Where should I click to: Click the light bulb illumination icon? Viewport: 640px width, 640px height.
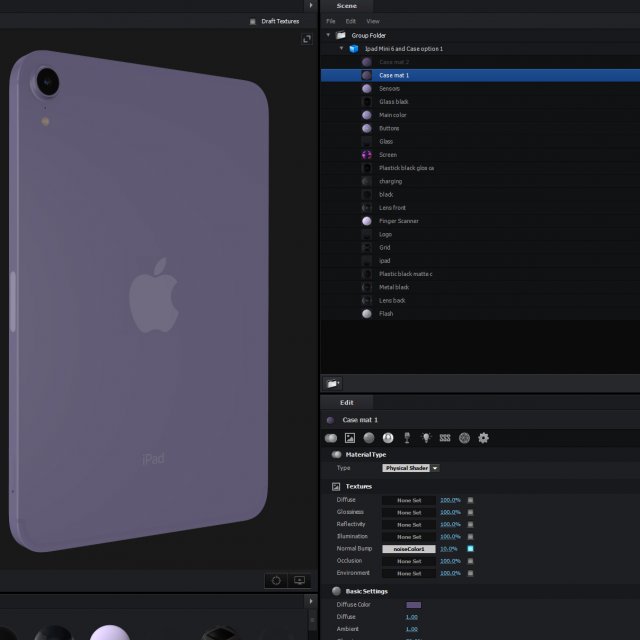pyautogui.click(x=426, y=438)
